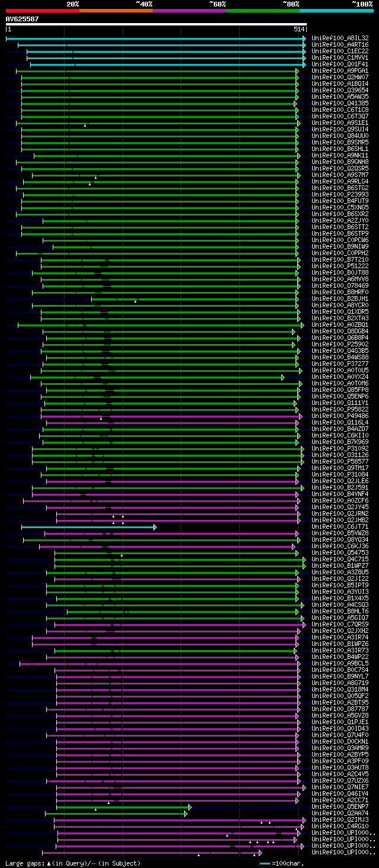Image resolution: width=379 pixels, height=868 pixels.
Task: Select the UniRef100_A4CSQ3 label
Action: click(x=340, y=605)
